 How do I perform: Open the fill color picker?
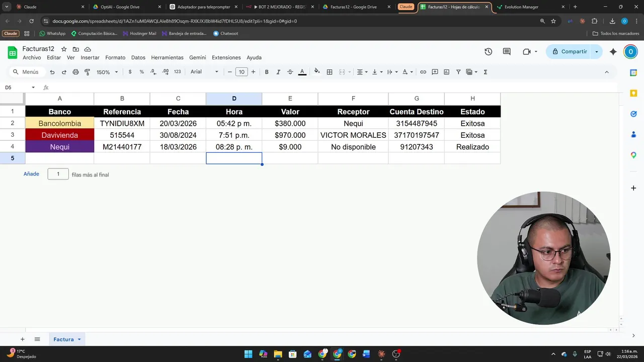pos(317,72)
